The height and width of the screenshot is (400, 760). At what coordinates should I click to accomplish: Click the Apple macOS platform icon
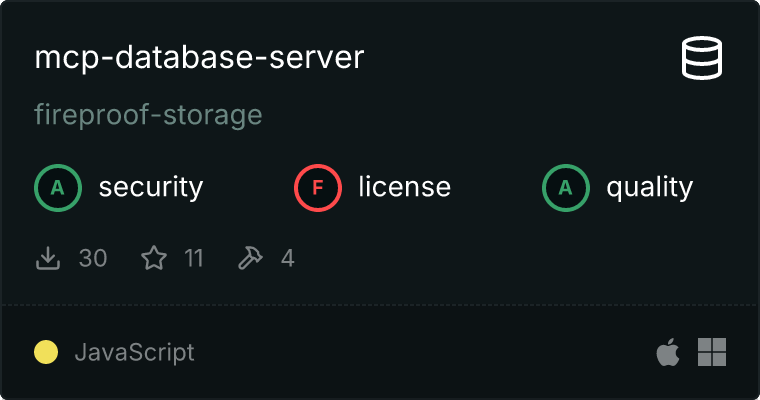pyautogui.click(x=667, y=352)
